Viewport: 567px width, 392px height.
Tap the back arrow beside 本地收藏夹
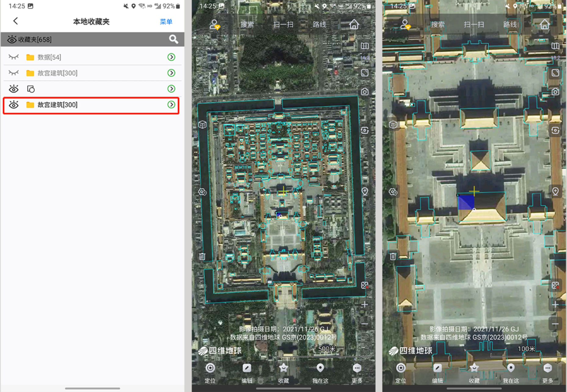click(x=16, y=21)
